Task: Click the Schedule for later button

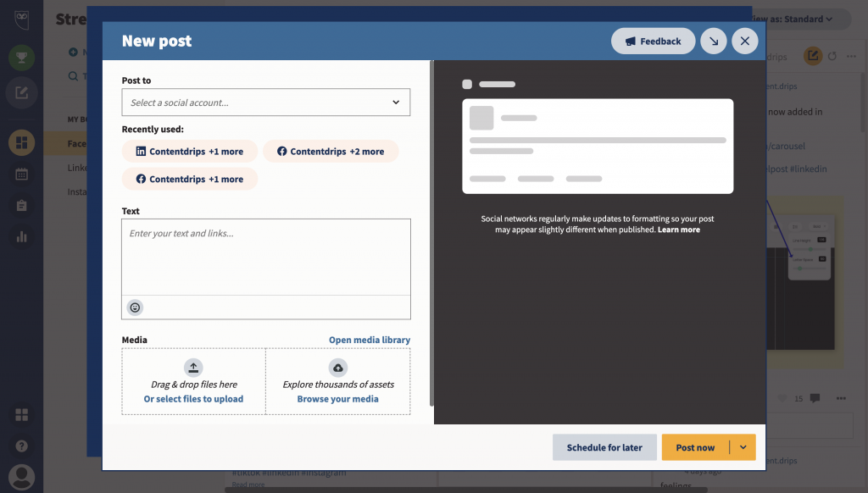Action: 604,447
